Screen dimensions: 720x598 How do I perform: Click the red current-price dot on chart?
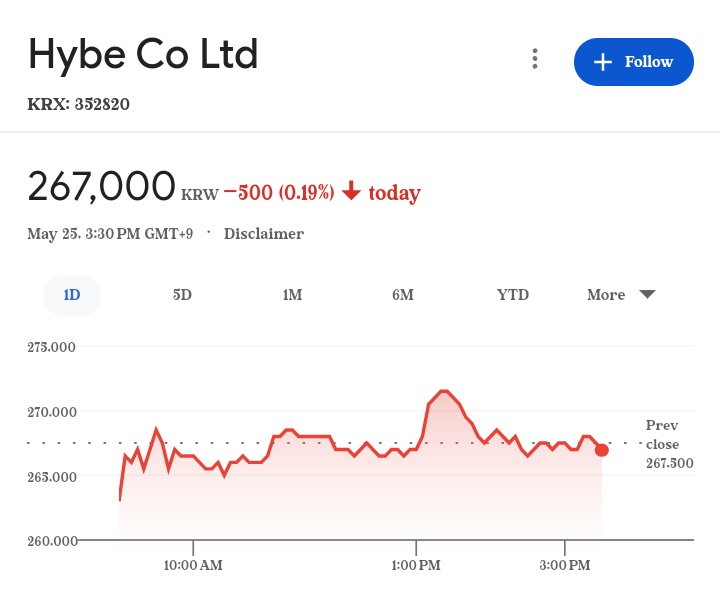click(x=602, y=450)
